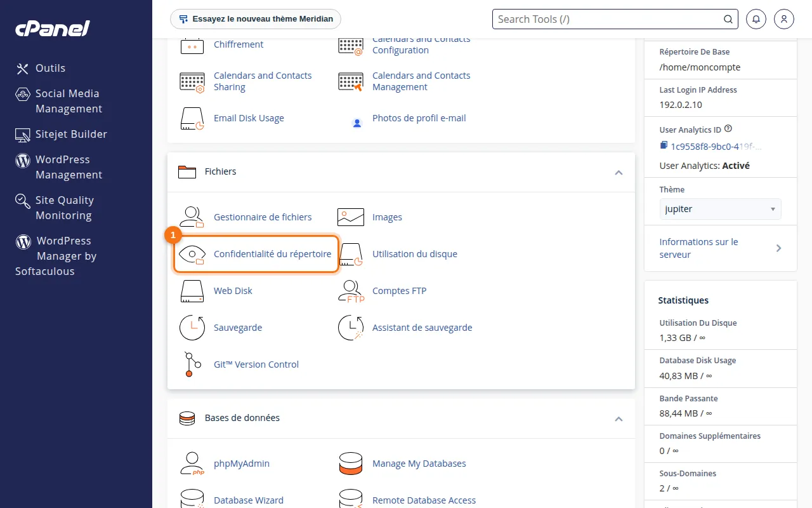Click the cPanel logo
Image resolution: width=812 pixels, height=508 pixels.
click(x=53, y=28)
